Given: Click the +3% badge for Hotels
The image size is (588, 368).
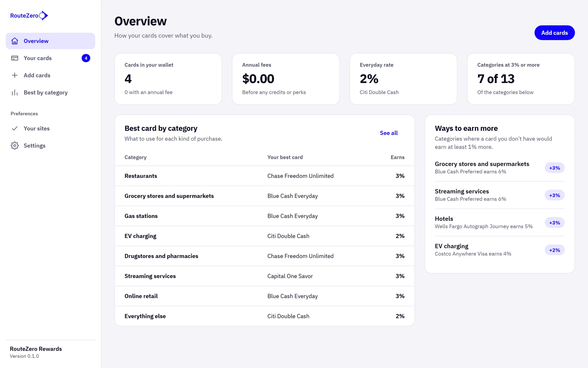Looking at the screenshot, I should coord(554,223).
